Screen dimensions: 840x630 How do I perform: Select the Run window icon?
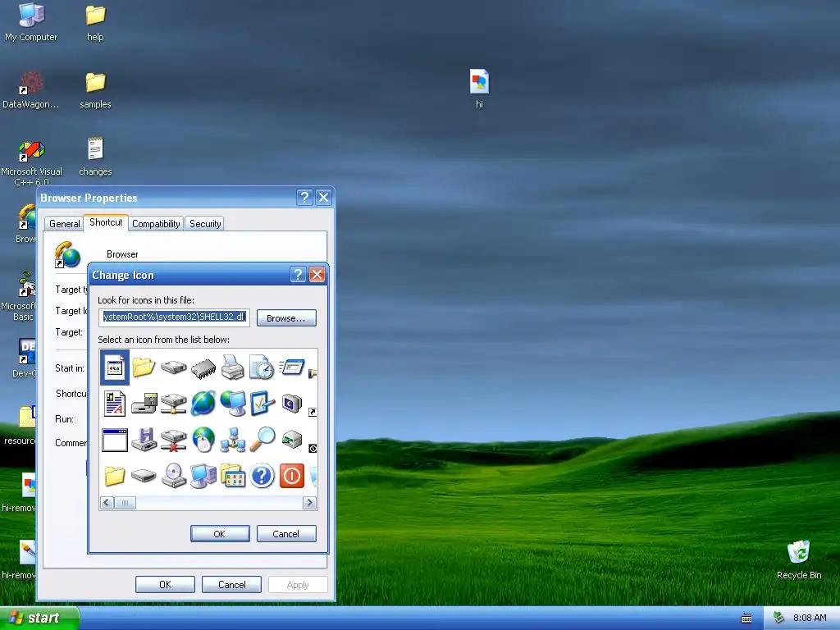292,367
